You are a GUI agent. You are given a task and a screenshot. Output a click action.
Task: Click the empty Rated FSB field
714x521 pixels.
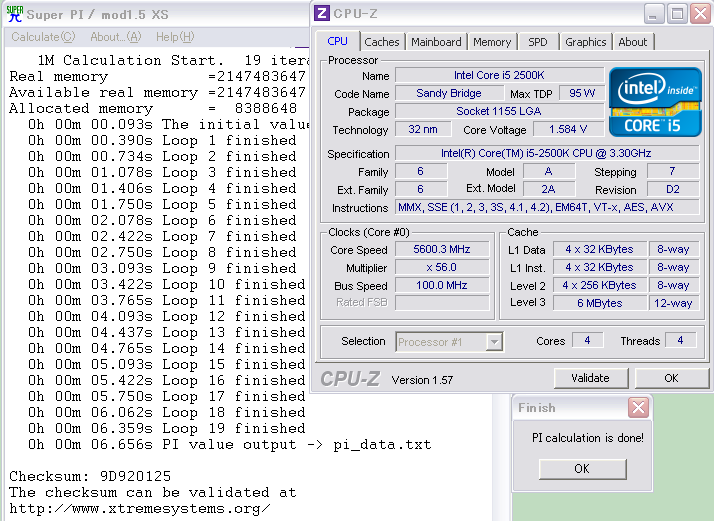(442, 302)
